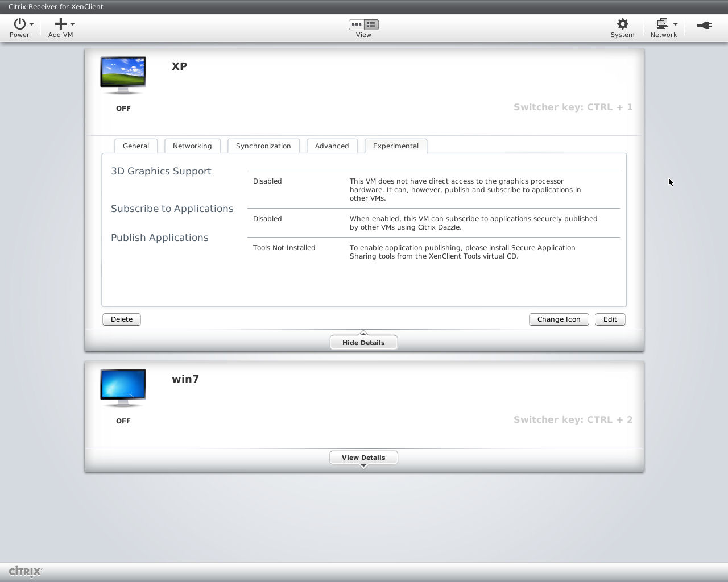Click the Switcher key CTRL + 2 label
Image resolution: width=728 pixels, height=582 pixels.
click(573, 419)
